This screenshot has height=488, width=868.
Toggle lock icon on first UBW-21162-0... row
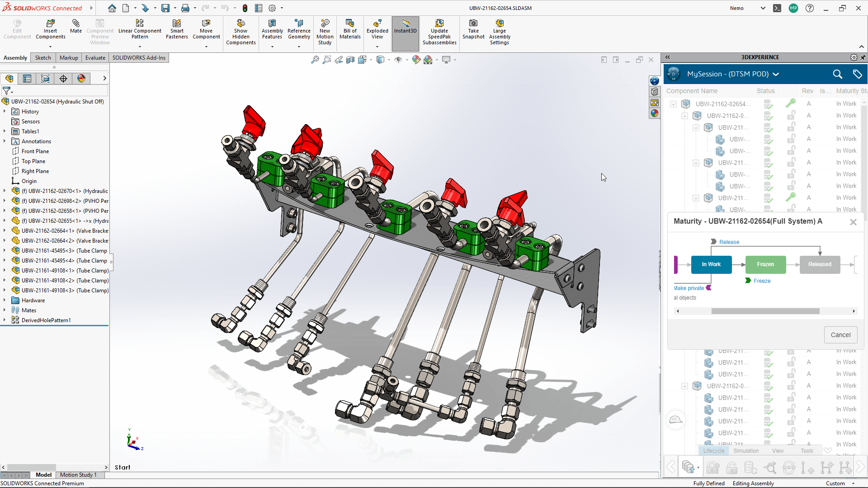[791, 116]
